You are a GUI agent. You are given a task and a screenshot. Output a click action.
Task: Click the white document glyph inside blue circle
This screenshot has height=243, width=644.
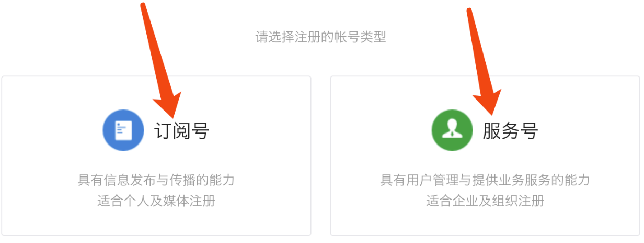pos(123,130)
